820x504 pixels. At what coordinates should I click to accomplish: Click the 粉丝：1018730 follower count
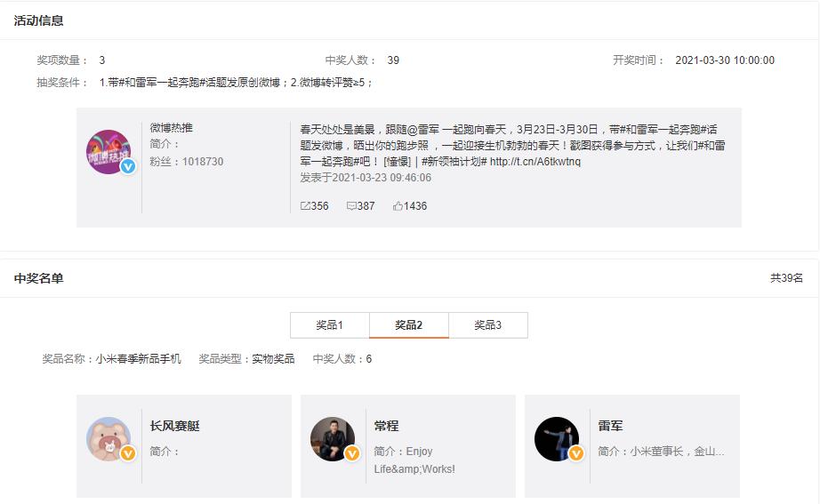pos(187,162)
